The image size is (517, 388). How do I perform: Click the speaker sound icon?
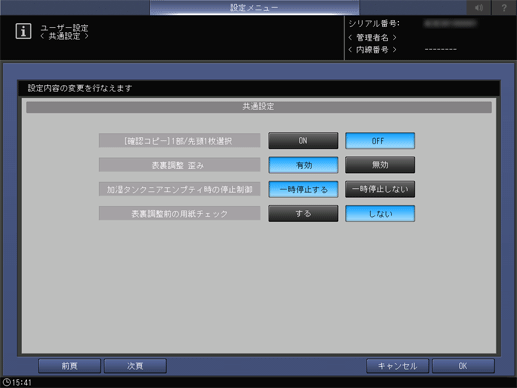pyautogui.click(x=479, y=7)
